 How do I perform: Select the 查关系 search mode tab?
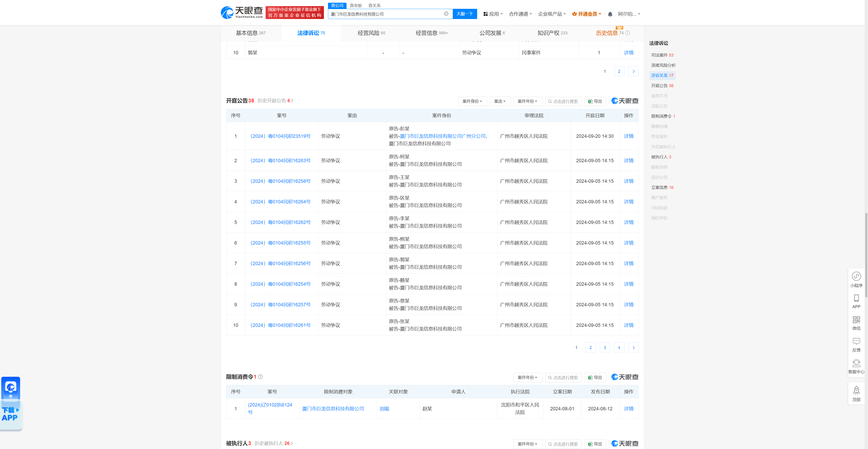[x=374, y=5]
